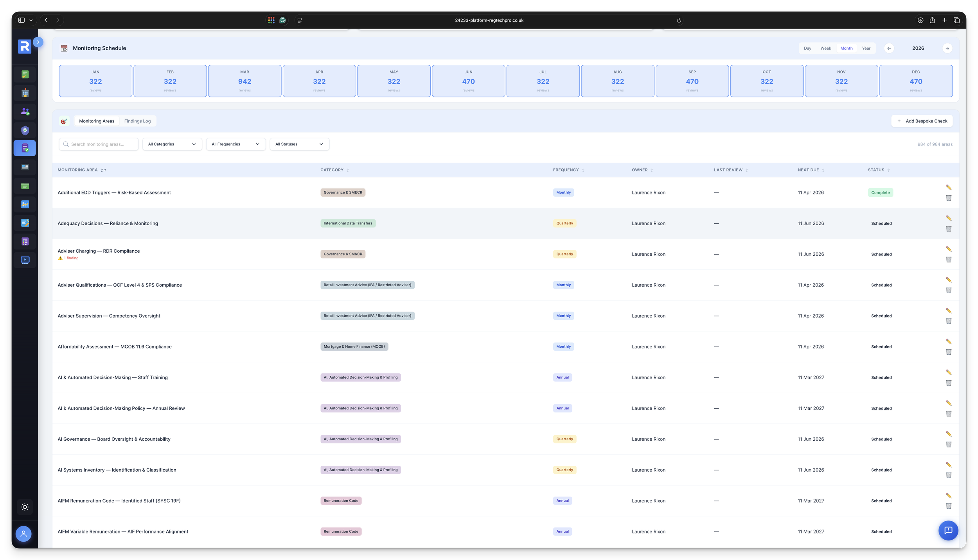Switch the schedule view to Year
The image size is (978, 560).
pos(867,48)
